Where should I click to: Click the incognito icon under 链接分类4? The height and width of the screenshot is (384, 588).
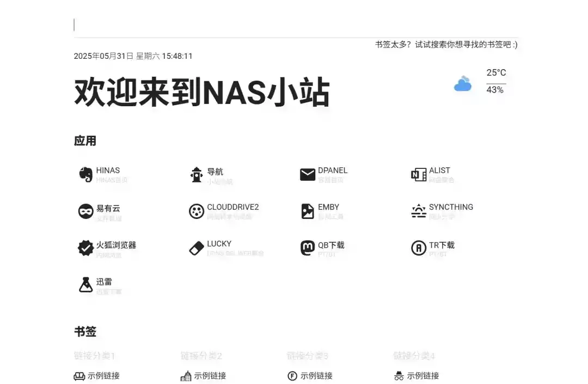(399, 376)
